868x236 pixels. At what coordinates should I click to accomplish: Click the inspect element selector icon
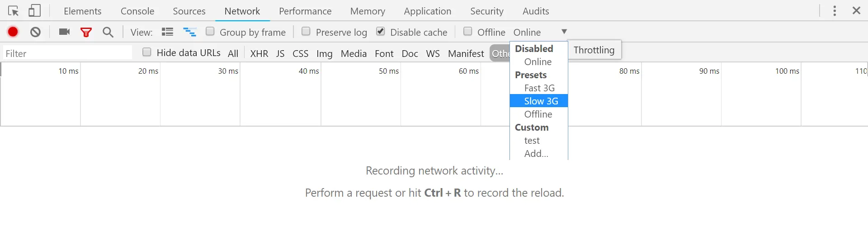pyautogui.click(x=13, y=11)
